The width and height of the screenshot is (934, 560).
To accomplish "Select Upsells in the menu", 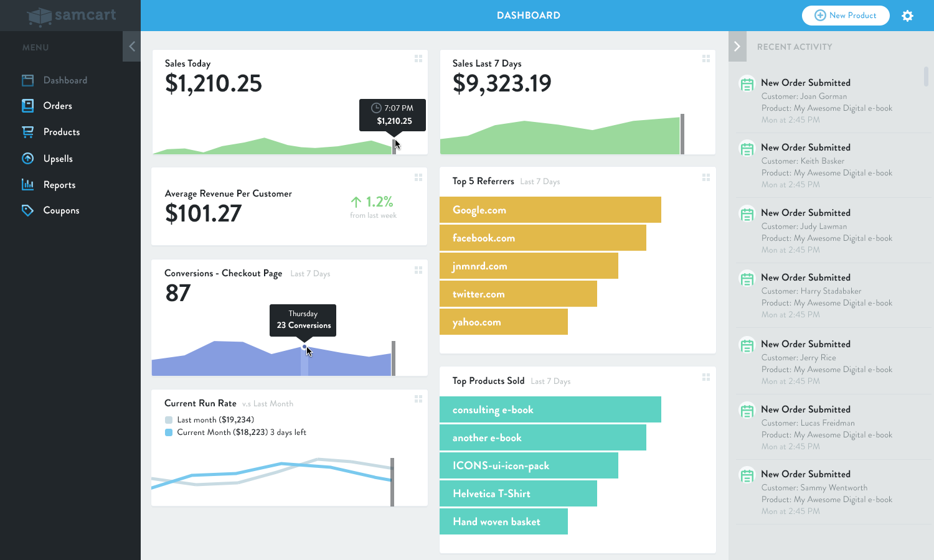I will [58, 159].
